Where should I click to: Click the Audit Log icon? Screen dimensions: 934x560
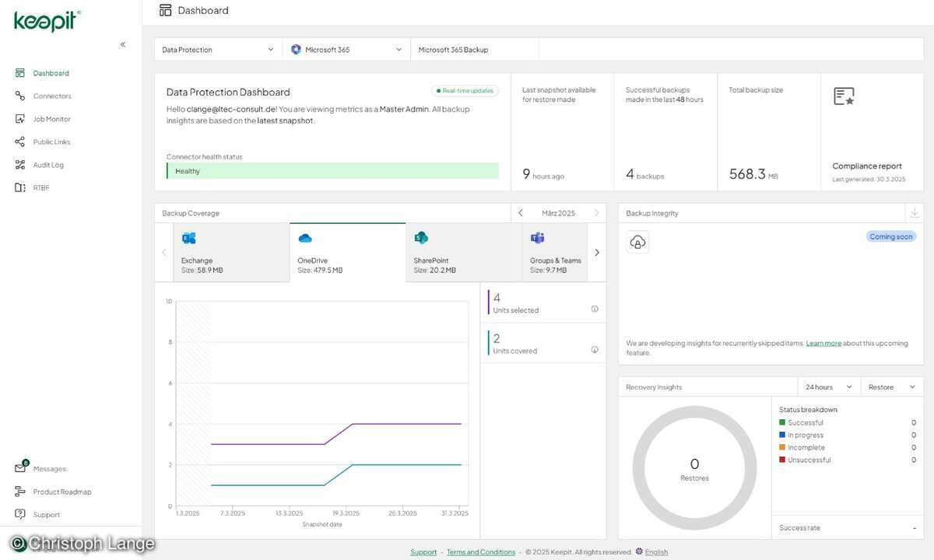(x=20, y=165)
